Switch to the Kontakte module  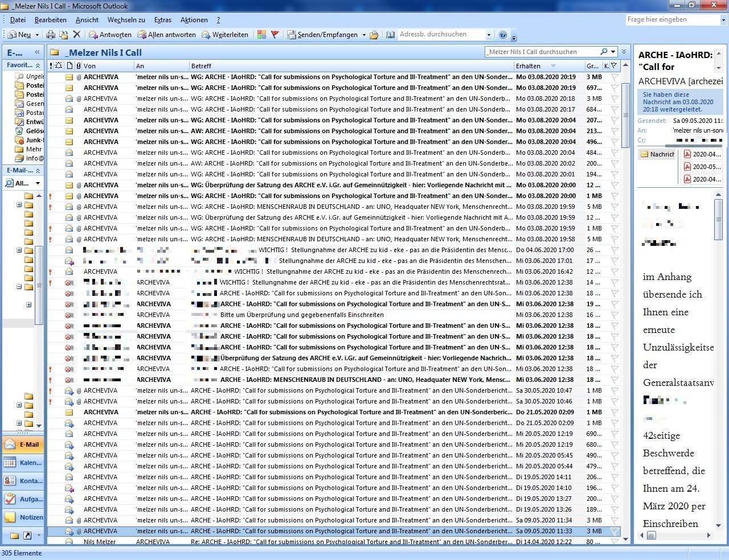pos(23,481)
